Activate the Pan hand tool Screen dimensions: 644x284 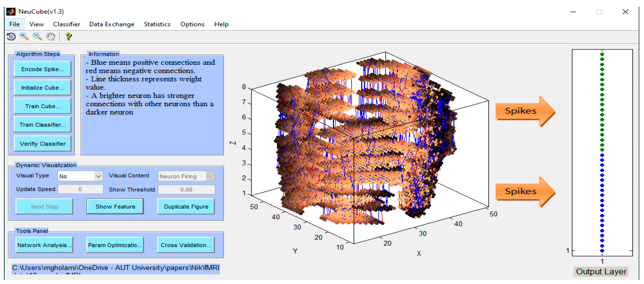(x=51, y=37)
